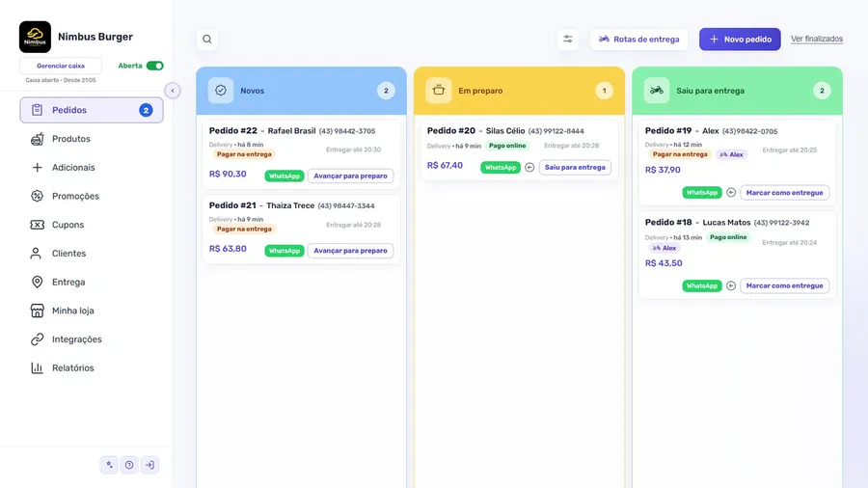Open the filter sliders icon
Viewport: 868px width, 488px height.
click(x=568, y=40)
